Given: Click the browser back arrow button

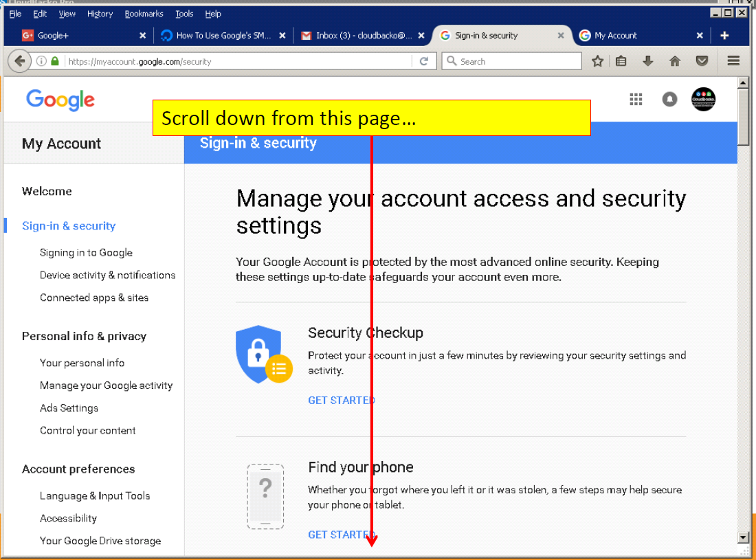Looking at the screenshot, I should pyautogui.click(x=19, y=61).
